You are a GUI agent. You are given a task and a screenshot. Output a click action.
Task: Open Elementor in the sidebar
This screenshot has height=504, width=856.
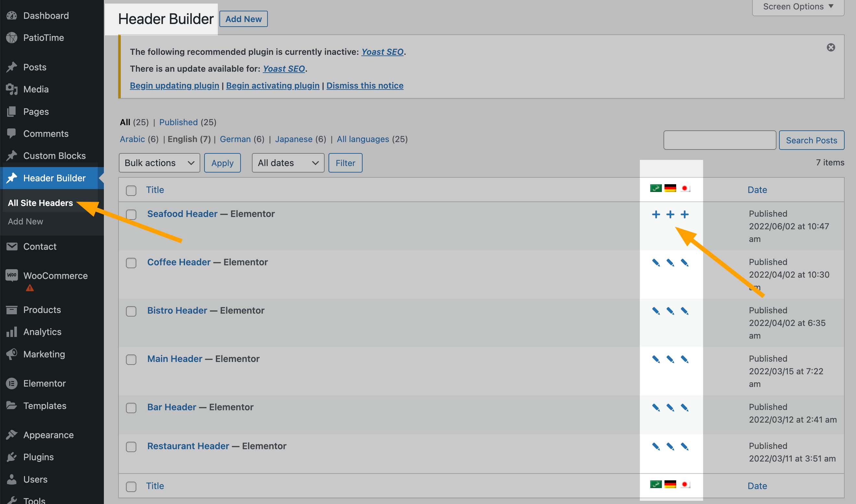click(44, 383)
